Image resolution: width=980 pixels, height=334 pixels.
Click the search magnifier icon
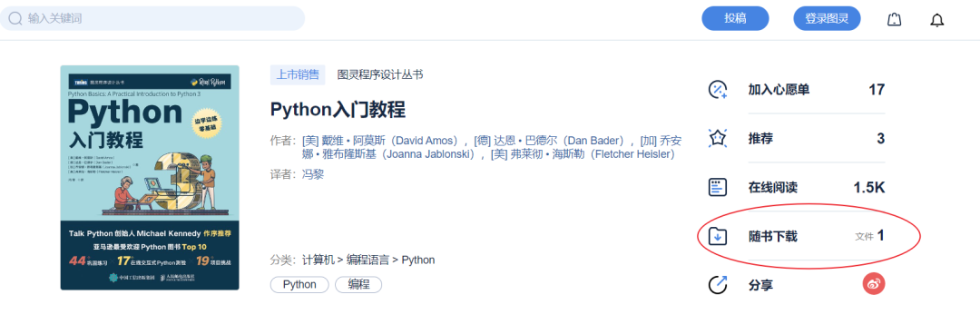point(15,19)
